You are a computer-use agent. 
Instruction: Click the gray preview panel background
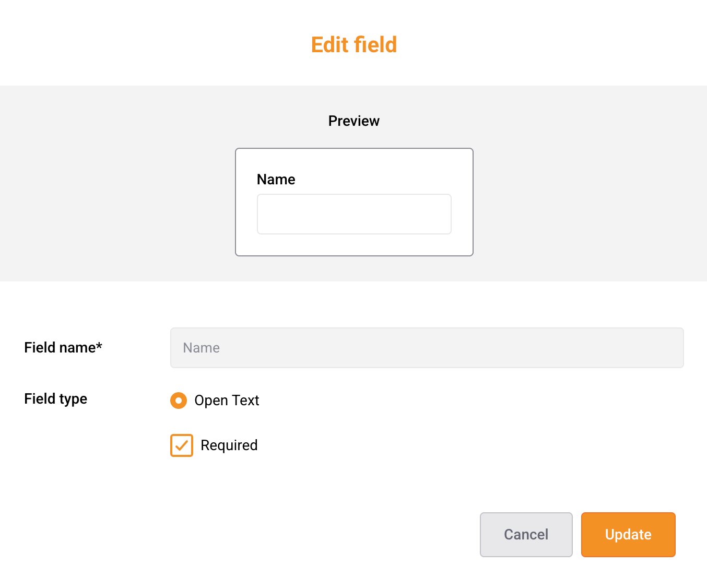point(104,183)
